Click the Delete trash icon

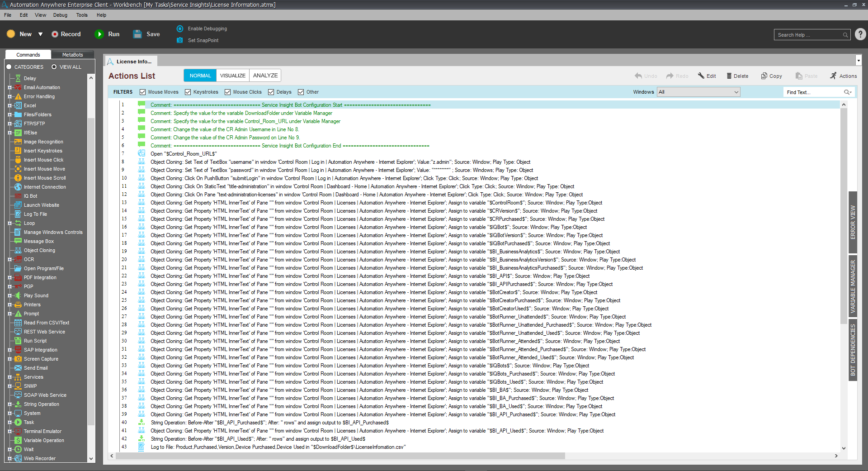[729, 76]
